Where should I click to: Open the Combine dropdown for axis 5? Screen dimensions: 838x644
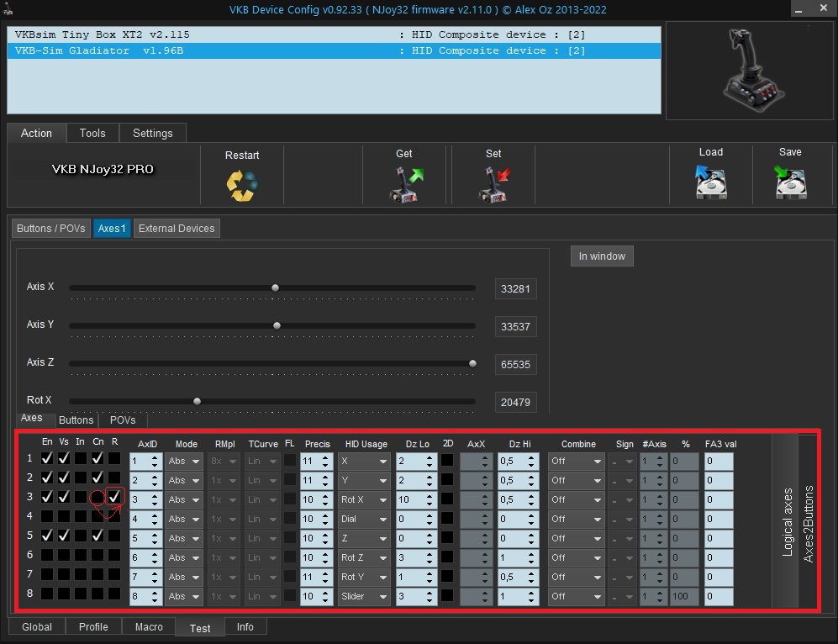point(576,538)
